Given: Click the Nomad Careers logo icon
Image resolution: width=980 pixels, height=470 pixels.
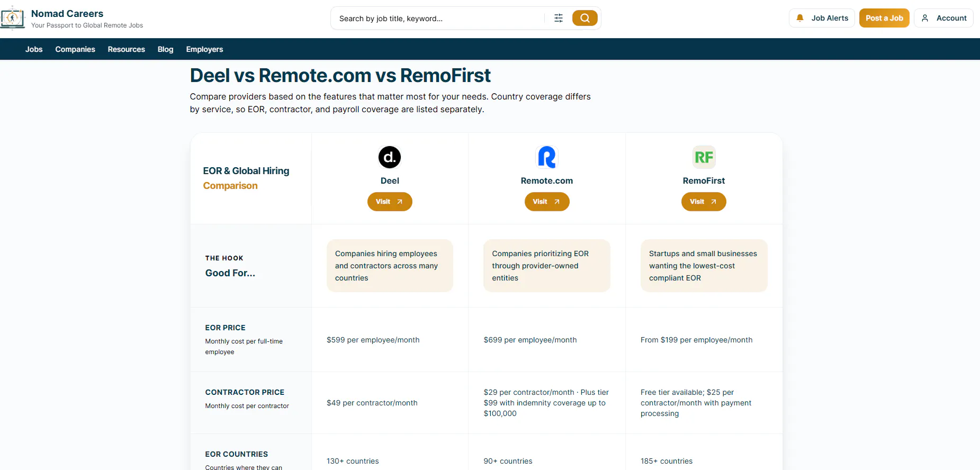Looking at the screenshot, I should coord(13,18).
